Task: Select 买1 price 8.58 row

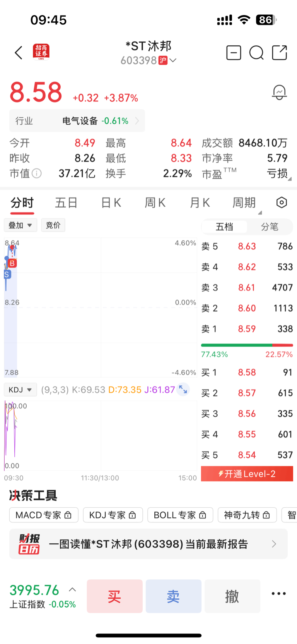Action: tap(247, 373)
